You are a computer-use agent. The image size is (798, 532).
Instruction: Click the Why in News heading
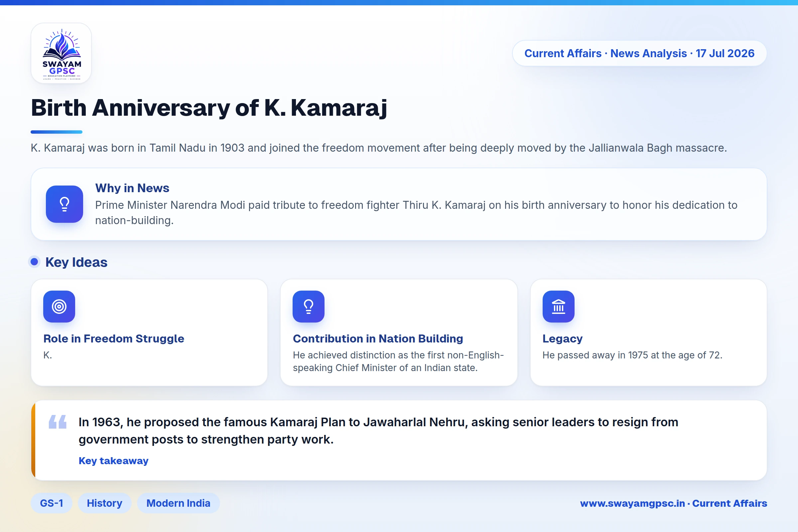click(x=132, y=188)
